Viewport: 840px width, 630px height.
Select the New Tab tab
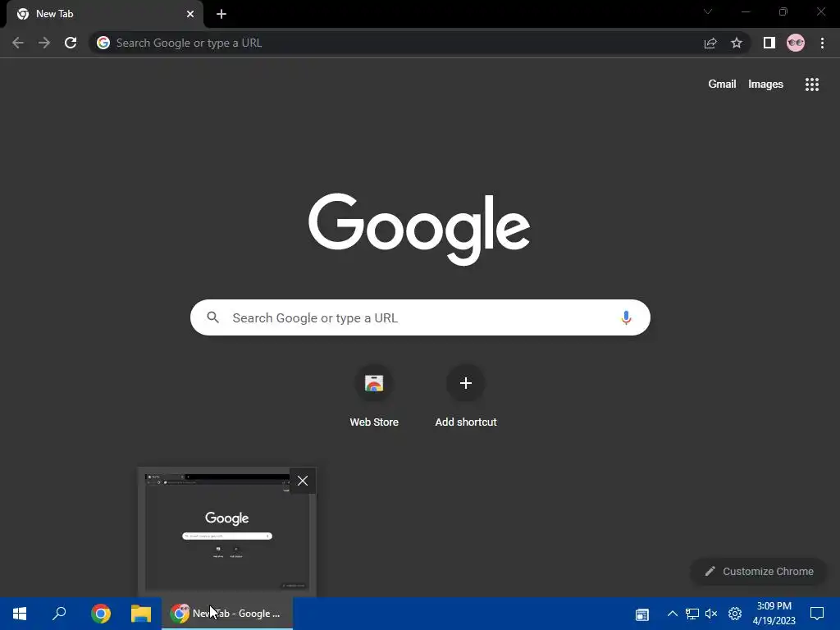(x=104, y=14)
